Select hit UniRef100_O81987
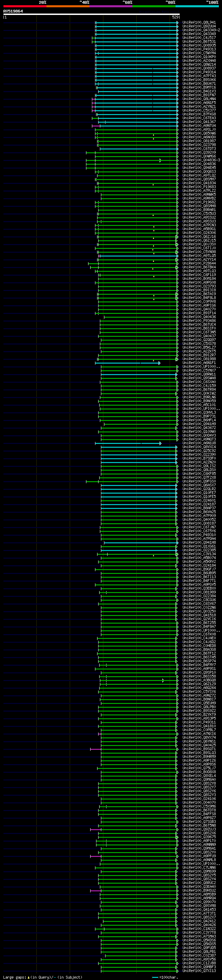The height and width of the screenshot is (980, 222). [199, 141]
